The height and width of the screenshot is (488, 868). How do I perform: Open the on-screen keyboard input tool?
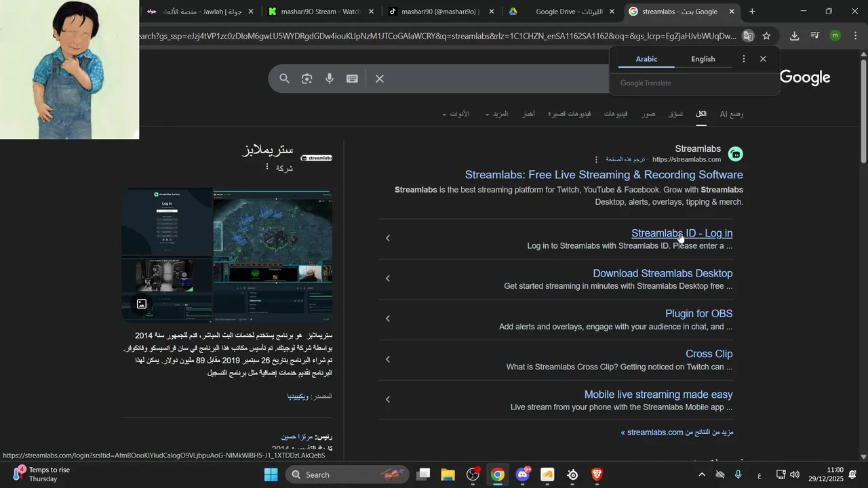click(x=352, y=79)
